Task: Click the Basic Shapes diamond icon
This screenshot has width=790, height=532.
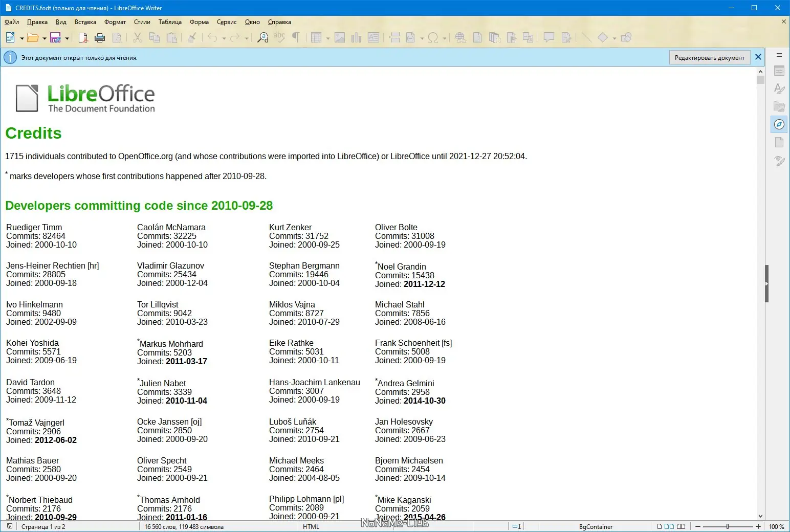Action: (603, 37)
